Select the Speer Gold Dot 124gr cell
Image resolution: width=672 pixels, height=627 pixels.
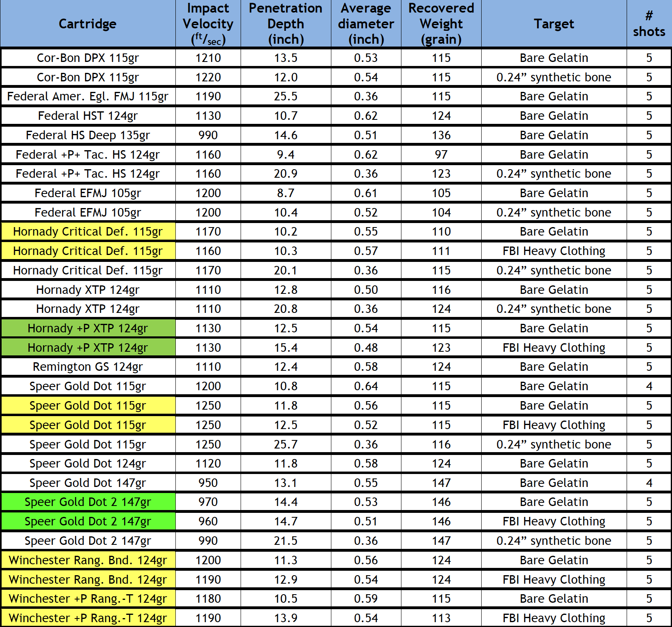(87, 463)
